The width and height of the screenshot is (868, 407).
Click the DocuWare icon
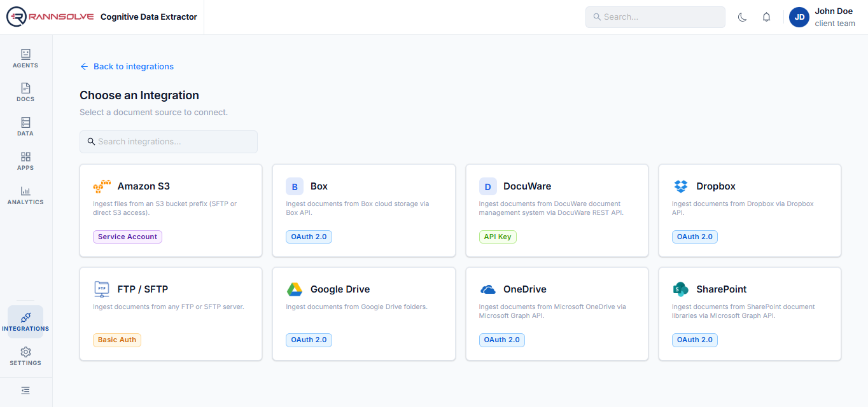click(488, 186)
